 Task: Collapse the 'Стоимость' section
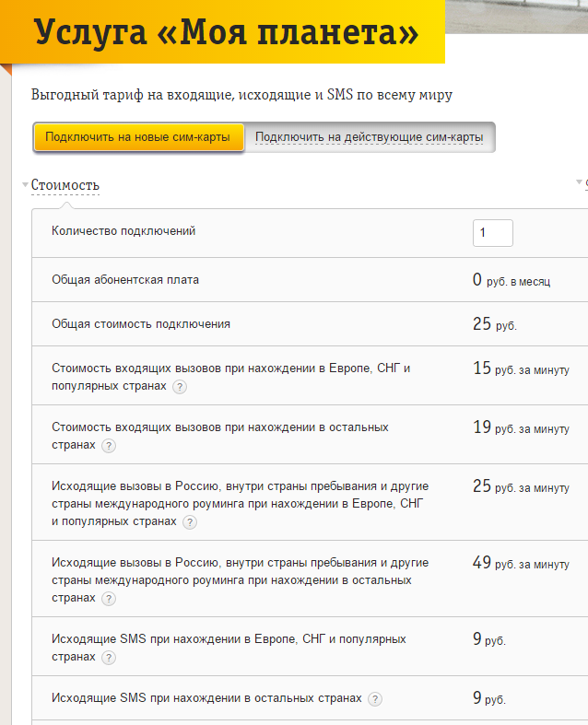point(65,185)
